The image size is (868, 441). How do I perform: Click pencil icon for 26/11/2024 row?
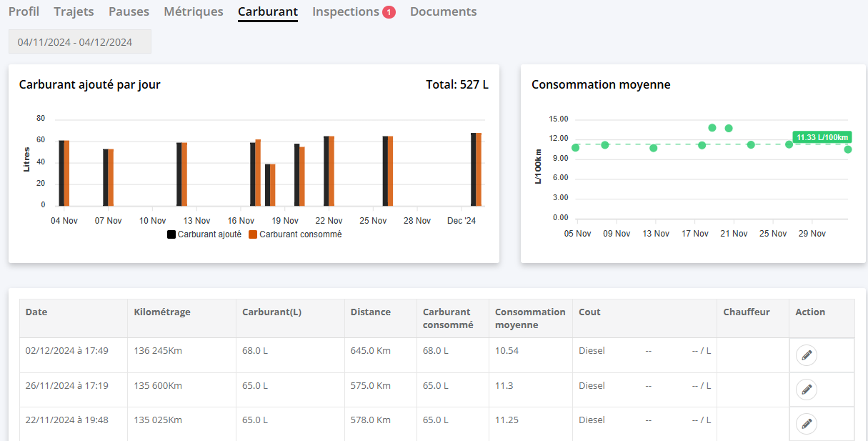click(807, 390)
